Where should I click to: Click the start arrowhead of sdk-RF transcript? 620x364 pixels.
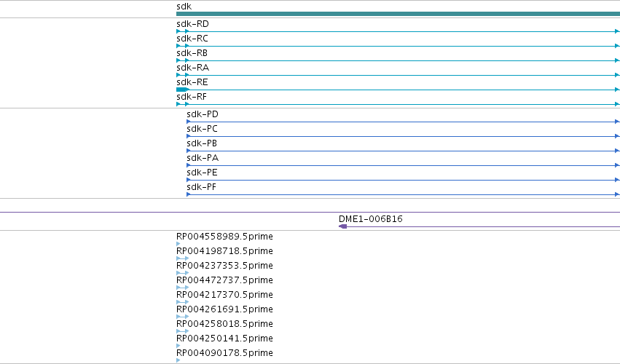pyautogui.click(x=178, y=104)
